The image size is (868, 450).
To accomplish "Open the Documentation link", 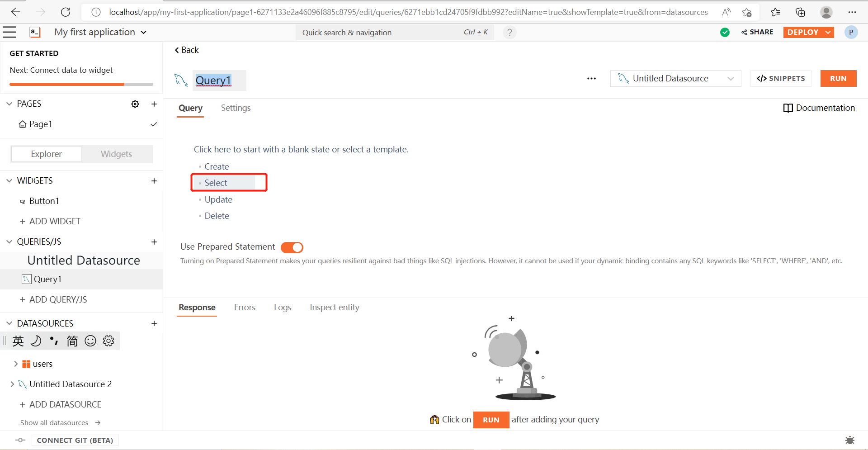I will [x=819, y=108].
